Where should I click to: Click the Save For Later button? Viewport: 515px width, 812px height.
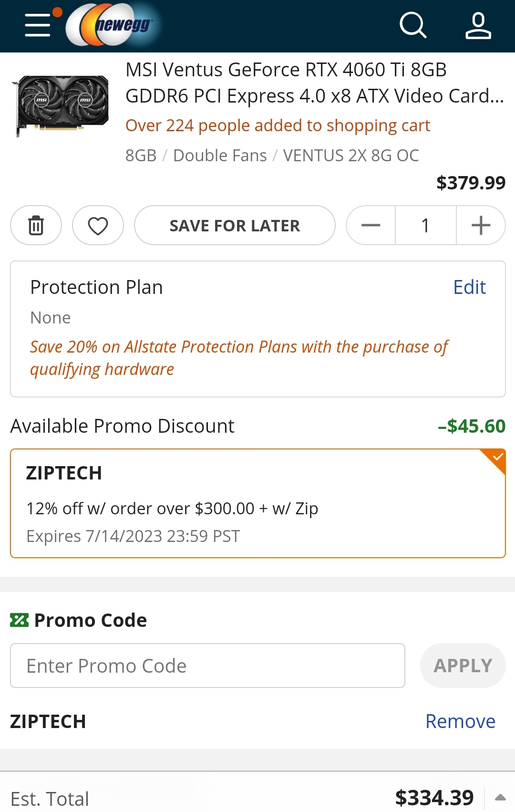[235, 225]
